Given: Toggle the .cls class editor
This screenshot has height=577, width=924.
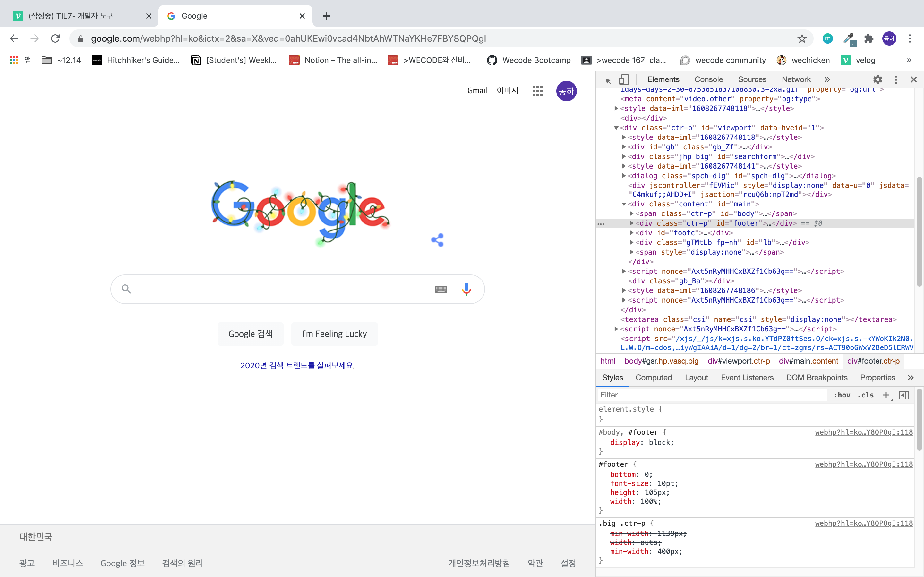Looking at the screenshot, I should (866, 395).
